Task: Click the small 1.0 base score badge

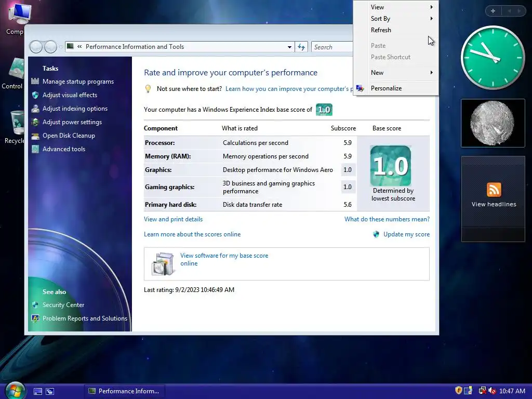Action: (x=324, y=110)
